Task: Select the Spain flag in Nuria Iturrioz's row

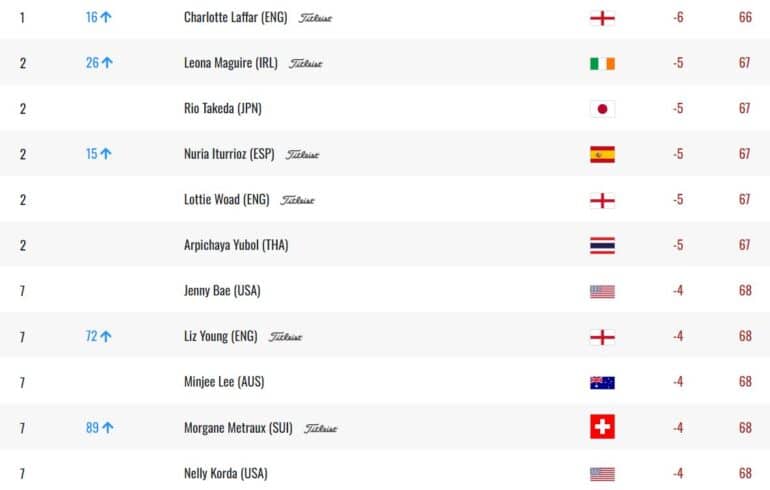Action: pyautogui.click(x=602, y=155)
